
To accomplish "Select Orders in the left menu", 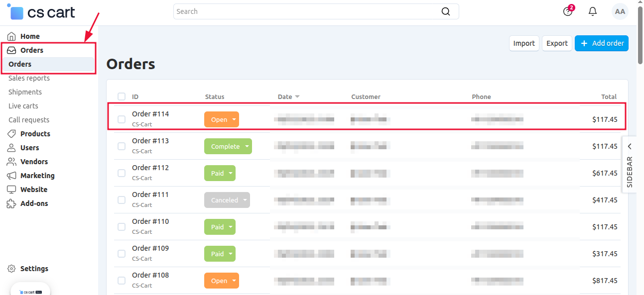I will [x=20, y=64].
